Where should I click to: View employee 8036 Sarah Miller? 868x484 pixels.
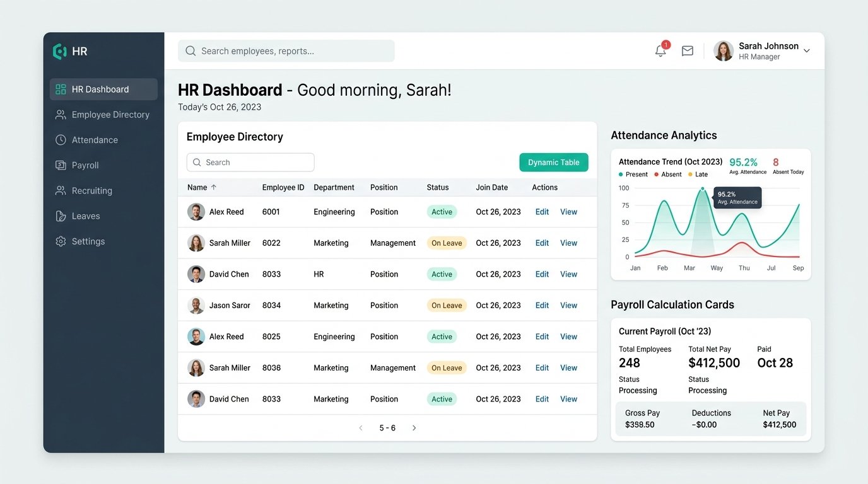click(568, 368)
